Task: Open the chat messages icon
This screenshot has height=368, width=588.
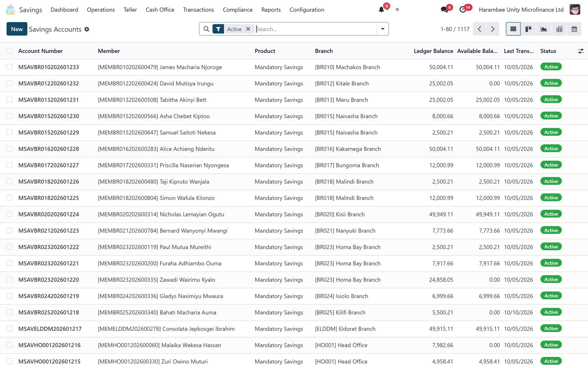Action: coord(444,10)
